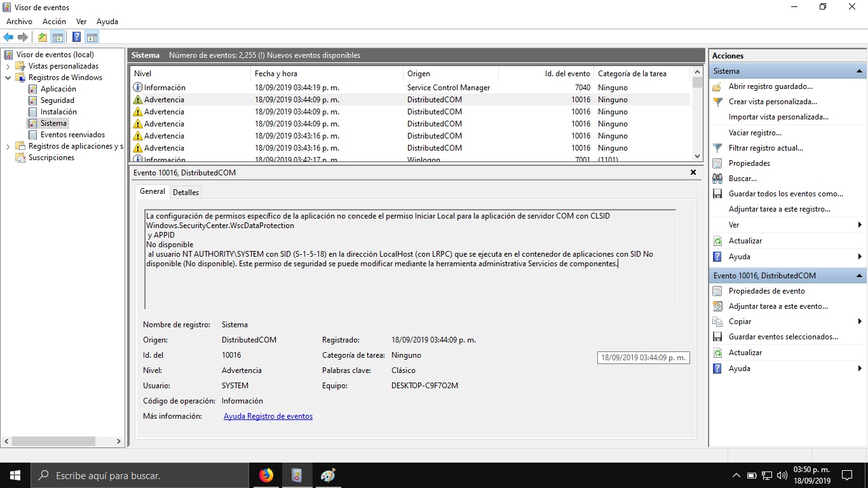Click the volume speaker tray icon
This screenshot has width=868, height=488.
pos(782,475)
